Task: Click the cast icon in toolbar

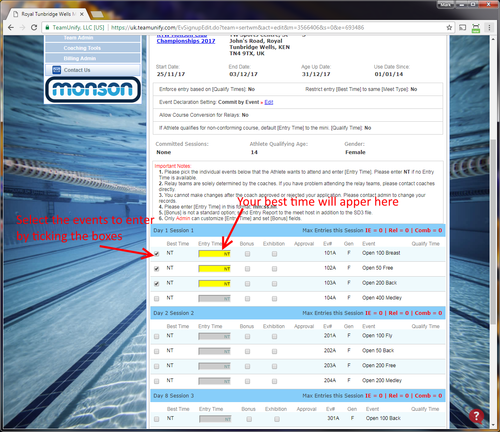Action: tap(462, 28)
